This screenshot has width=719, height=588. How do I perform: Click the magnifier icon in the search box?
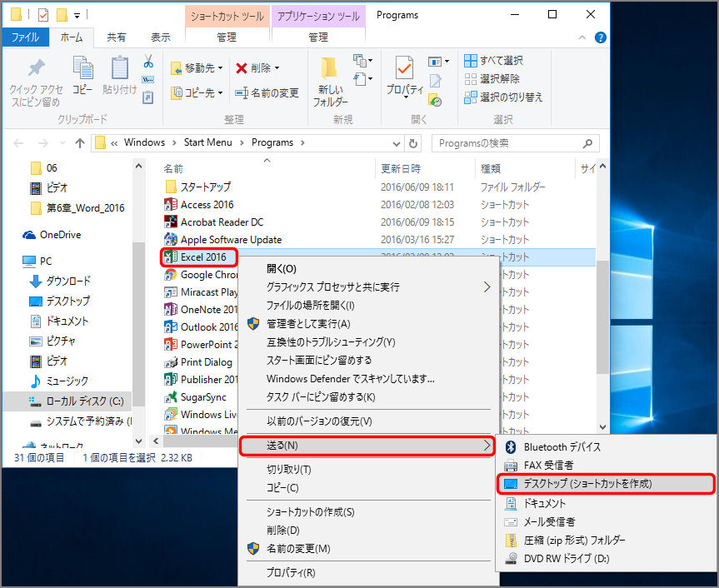pos(587,143)
